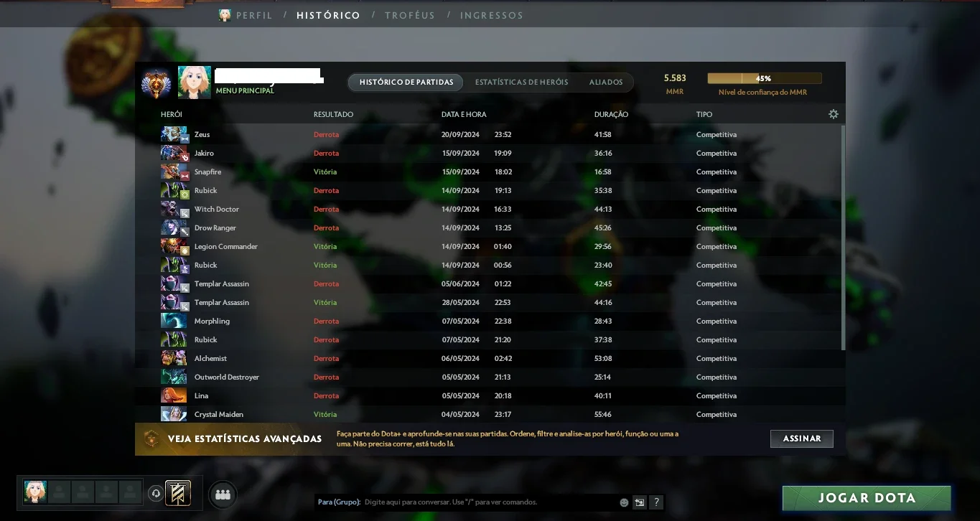980x521 pixels.
Task: Click the 16:58 duration of Snapfire match
Action: [x=603, y=172]
